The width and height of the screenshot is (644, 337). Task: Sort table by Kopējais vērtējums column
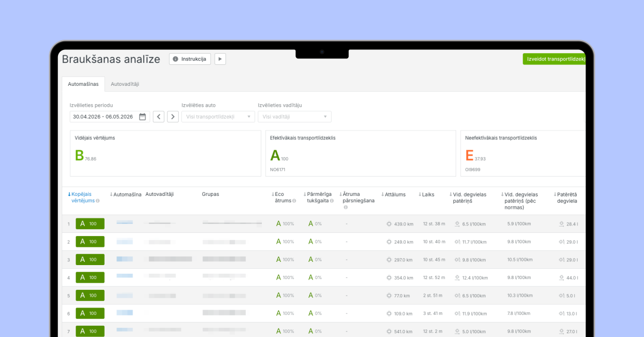point(83,197)
